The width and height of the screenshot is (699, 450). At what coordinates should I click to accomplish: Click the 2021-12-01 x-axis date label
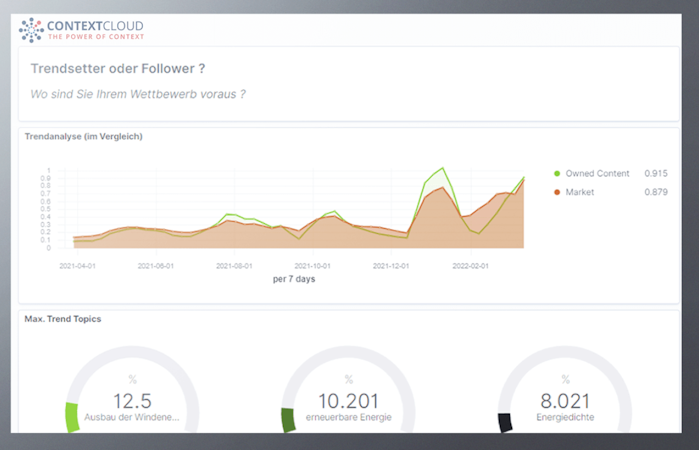click(x=391, y=266)
